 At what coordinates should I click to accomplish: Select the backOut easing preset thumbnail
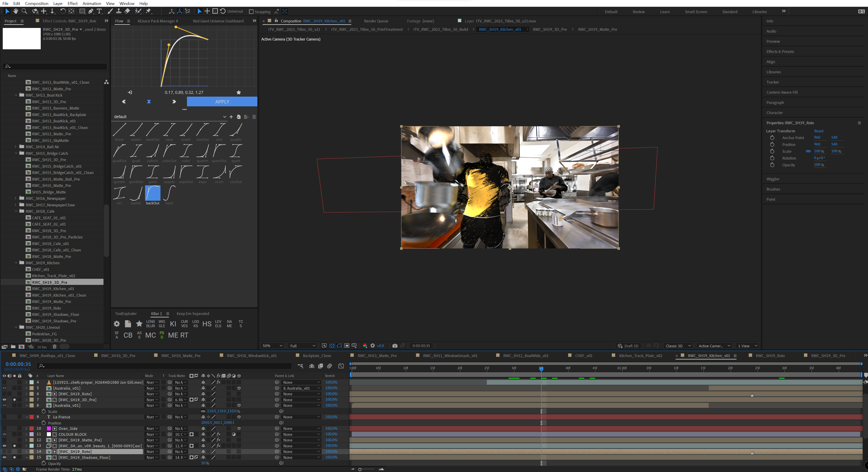point(153,193)
